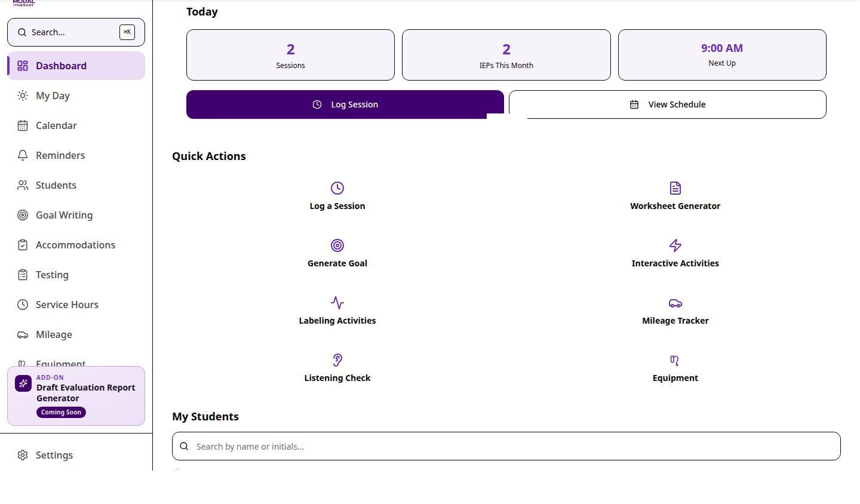Open the IEPs This Month card
Viewport: 860px width, 504px height.
pos(506,55)
